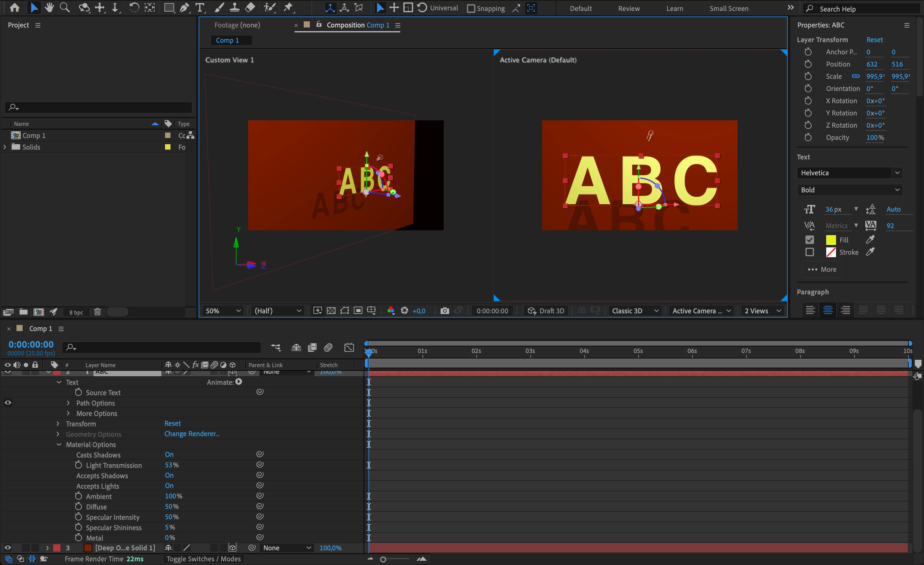Enable the Snapping checkbox
This screenshot has height=565, width=924.
coord(471,8)
